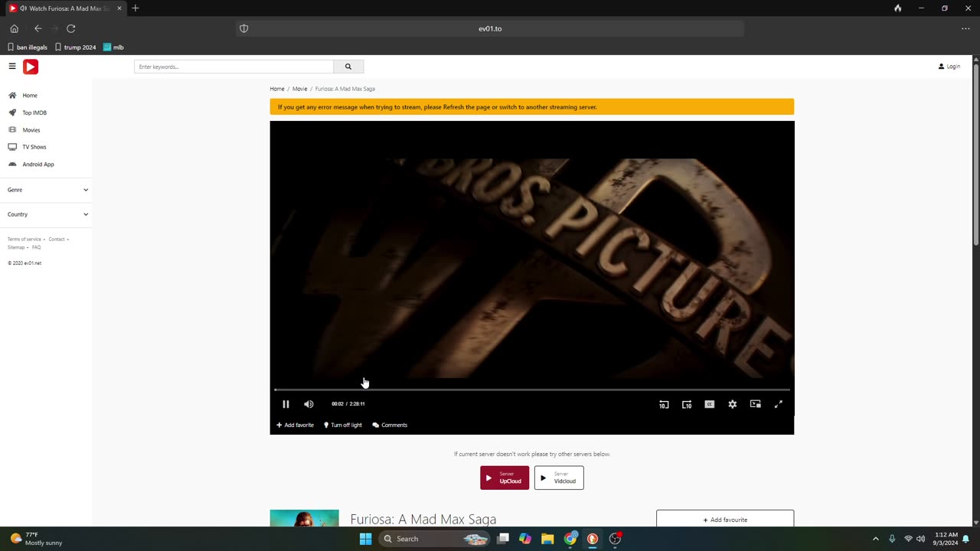Open the weather widget
Viewport: 980px width, 551px height.
(37, 539)
